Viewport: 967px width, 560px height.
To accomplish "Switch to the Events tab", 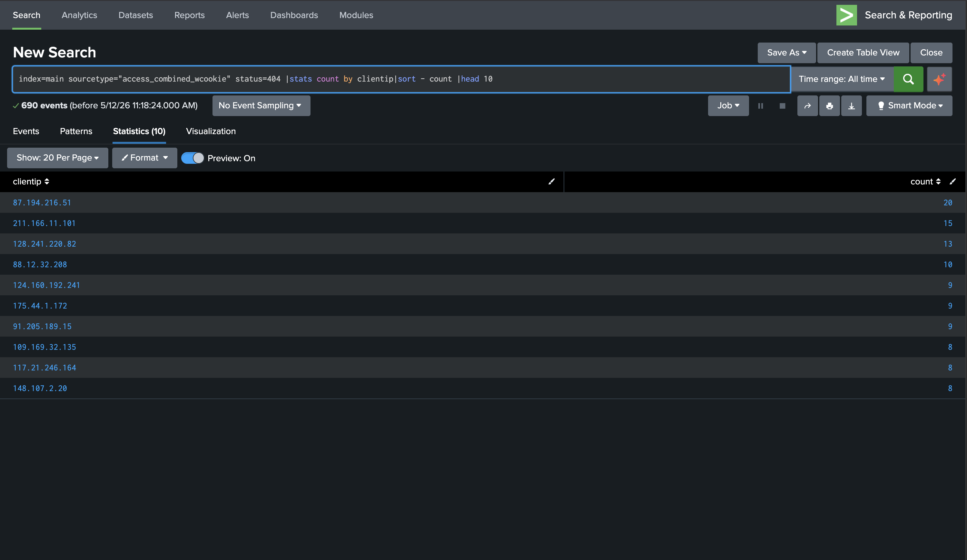I will pyautogui.click(x=26, y=131).
